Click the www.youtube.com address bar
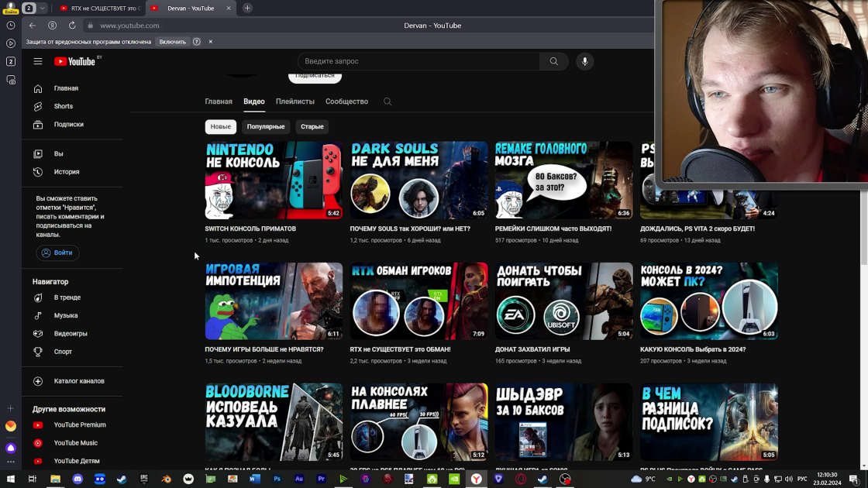 pyautogui.click(x=129, y=26)
